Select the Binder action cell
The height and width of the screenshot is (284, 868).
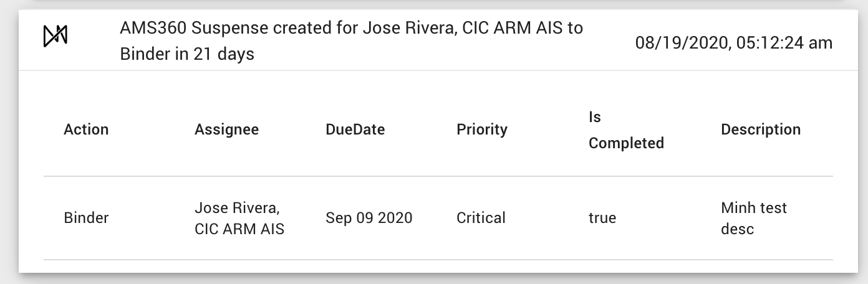(86, 218)
